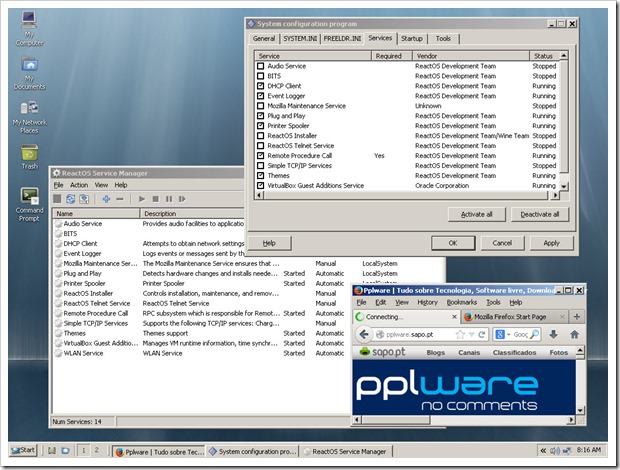The height and width of the screenshot is (470, 620).
Task: Select Command Prompt desktop icon
Action: click(x=29, y=205)
